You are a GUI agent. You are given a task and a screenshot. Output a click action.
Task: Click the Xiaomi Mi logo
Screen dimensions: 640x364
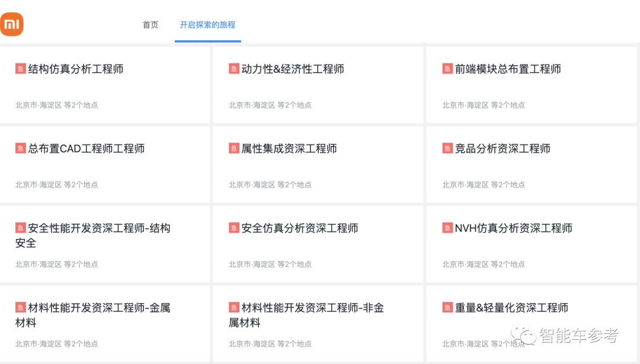[12, 24]
